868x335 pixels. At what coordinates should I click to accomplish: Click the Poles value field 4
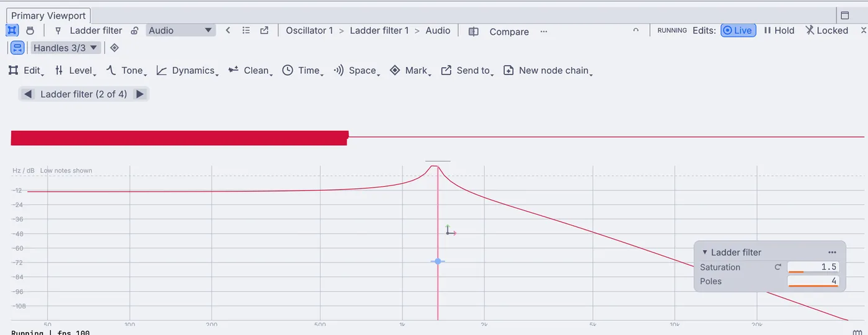pos(813,282)
